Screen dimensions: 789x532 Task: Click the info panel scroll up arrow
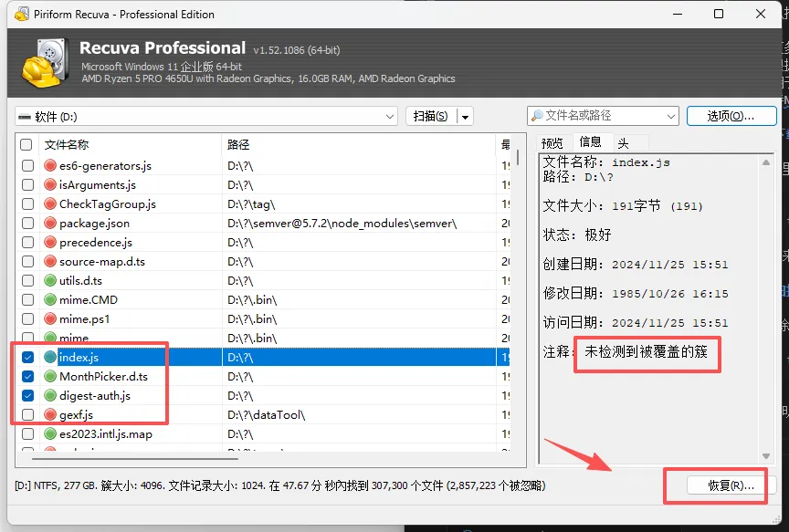tap(766, 162)
